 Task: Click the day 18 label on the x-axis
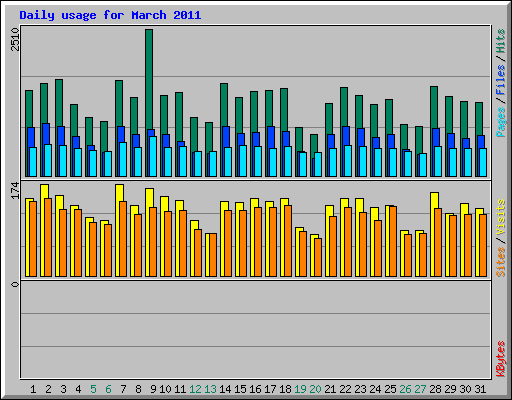tap(285, 389)
